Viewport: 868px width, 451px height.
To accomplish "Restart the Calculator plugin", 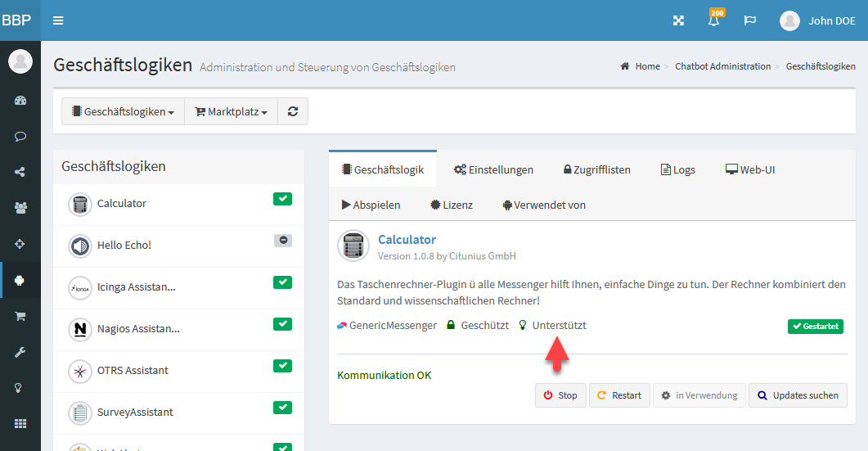I will click(619, 395).
